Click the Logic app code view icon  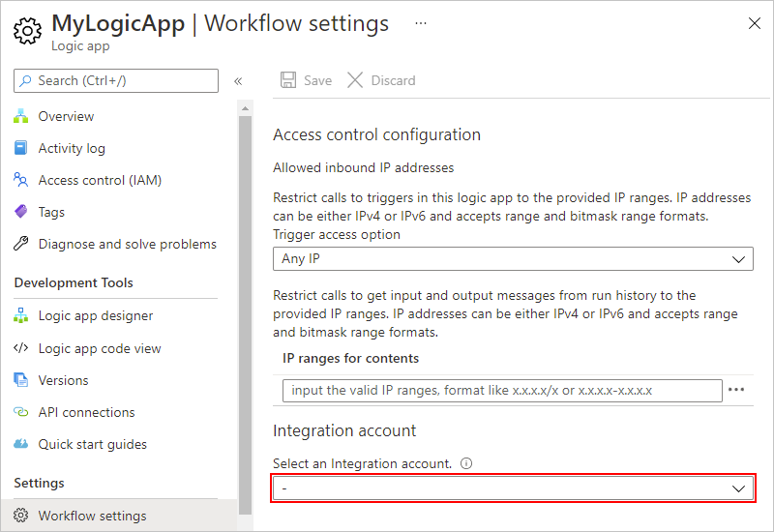pyautogui.click(x=21, y=348)
